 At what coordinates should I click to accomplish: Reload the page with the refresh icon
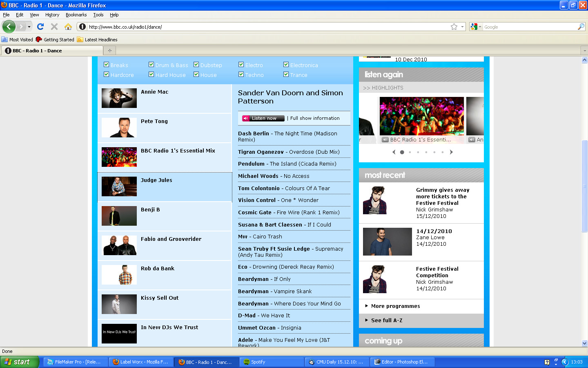pyautogui.click(x=40, y=27)
